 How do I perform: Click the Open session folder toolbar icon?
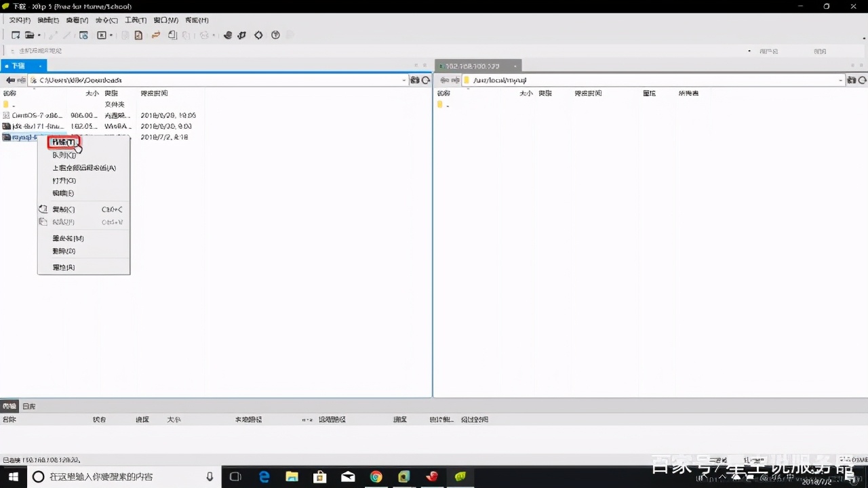pos(29,35)
